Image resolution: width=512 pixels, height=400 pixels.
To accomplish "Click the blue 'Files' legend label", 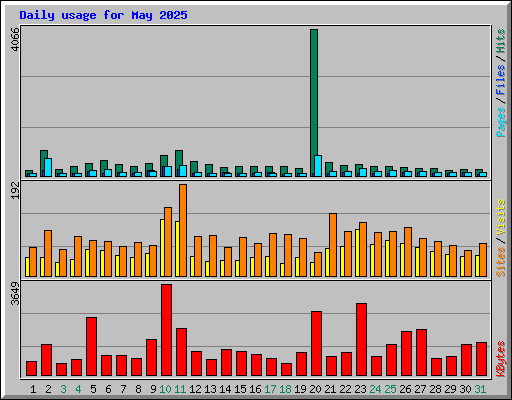I will point(501,79).
